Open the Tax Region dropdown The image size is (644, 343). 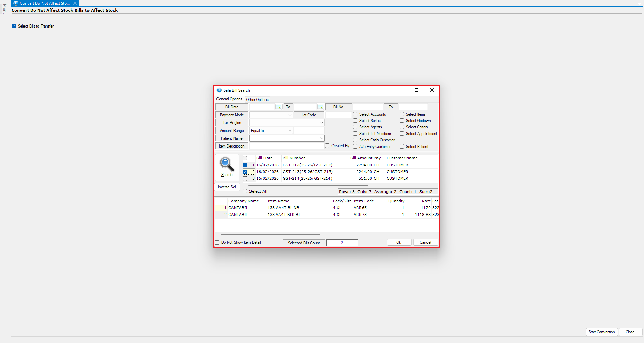[321, 123]
